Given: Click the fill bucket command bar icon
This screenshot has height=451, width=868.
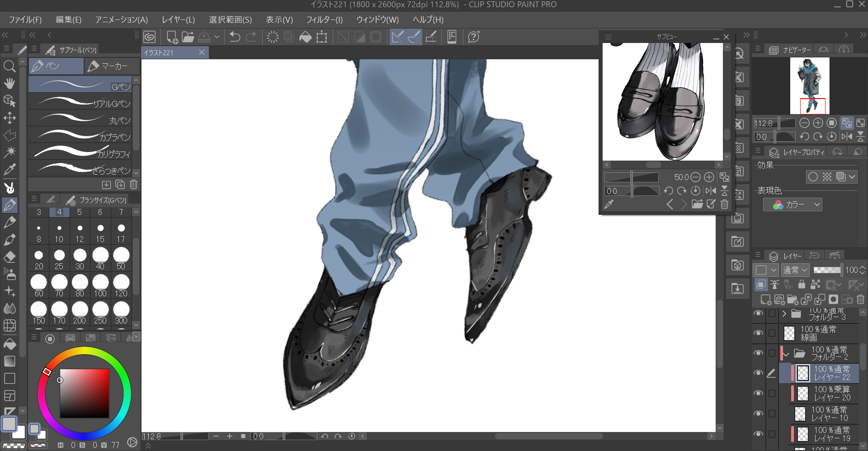Looking at the screenshot, I should click(x=306, y=37).
